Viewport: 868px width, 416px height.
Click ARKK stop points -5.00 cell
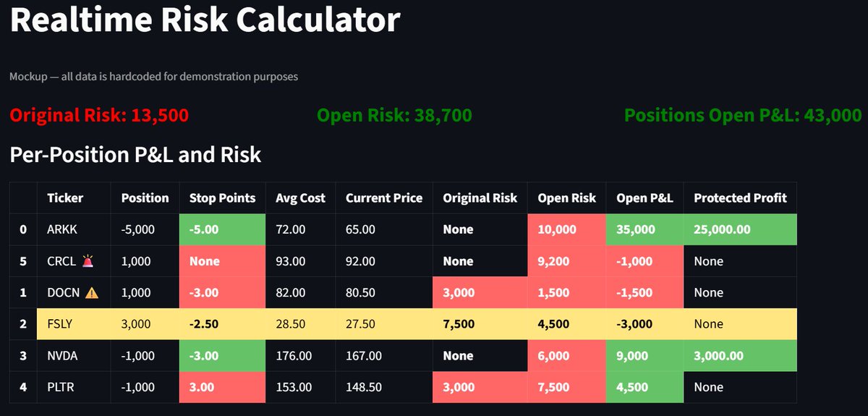[222, 229]
